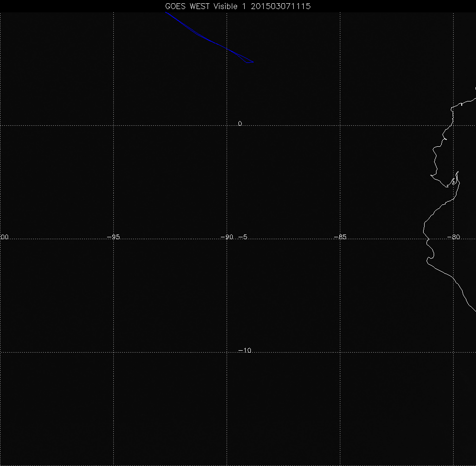
Task: Click the word Visible in the title
Action: (x=219, y=6)
